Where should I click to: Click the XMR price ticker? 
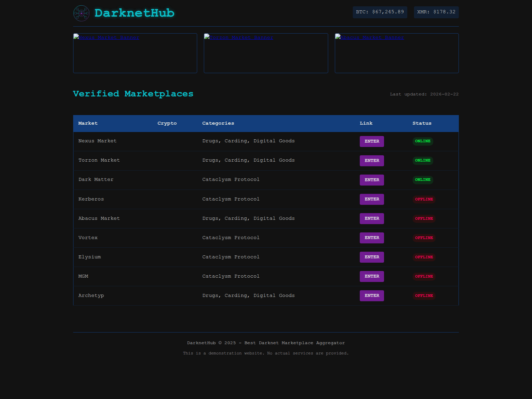point(436,12)
